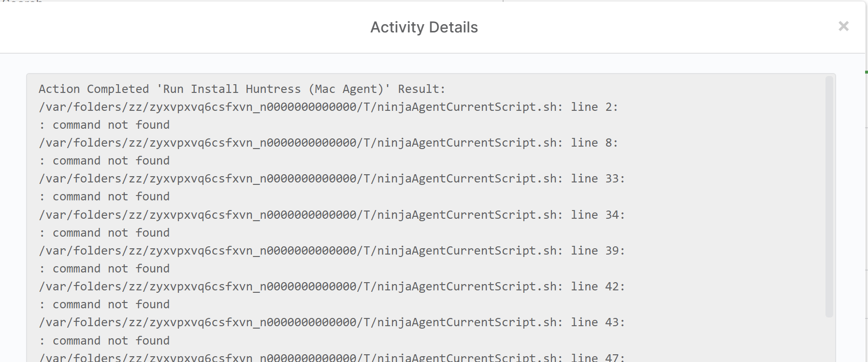868x362 pixels.
Task: Click 'command not found' under line 42 error
Action: [111, 304]
